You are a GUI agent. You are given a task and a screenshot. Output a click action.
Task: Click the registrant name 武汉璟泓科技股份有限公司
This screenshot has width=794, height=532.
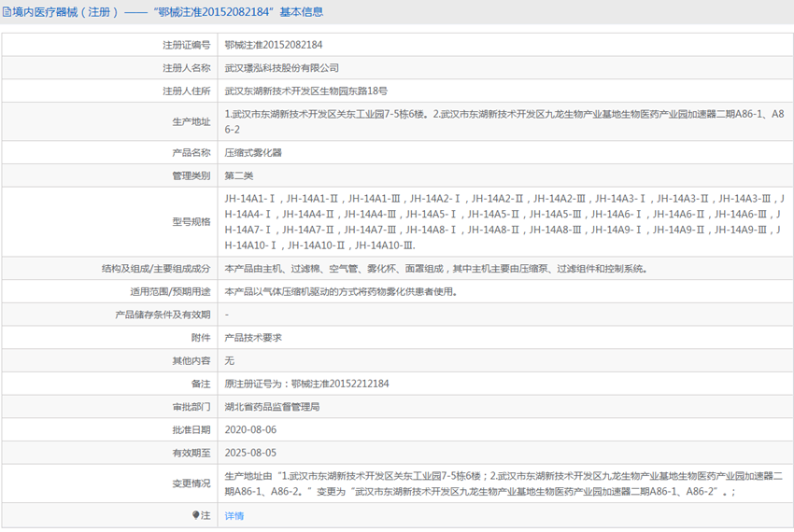pos(282,68)
